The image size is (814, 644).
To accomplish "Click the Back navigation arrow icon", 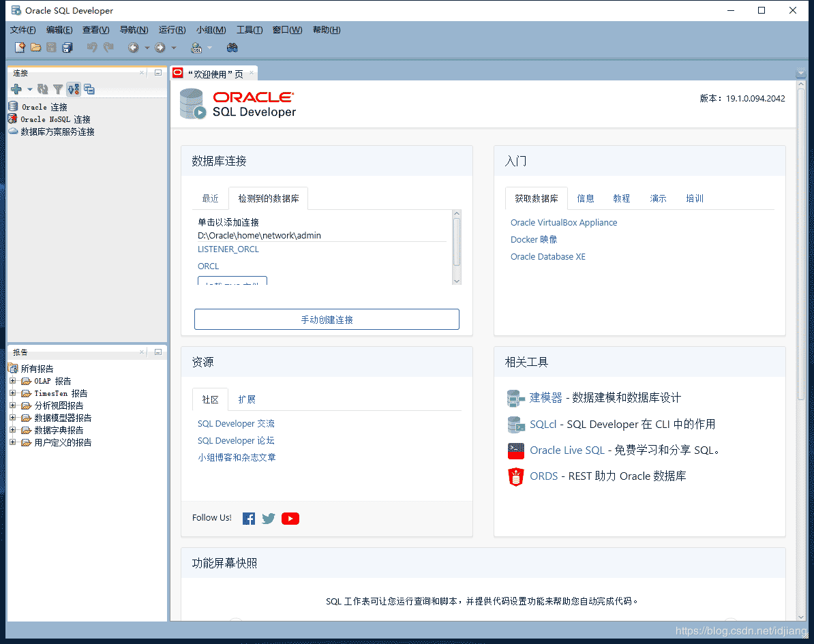I will point(134,48).
